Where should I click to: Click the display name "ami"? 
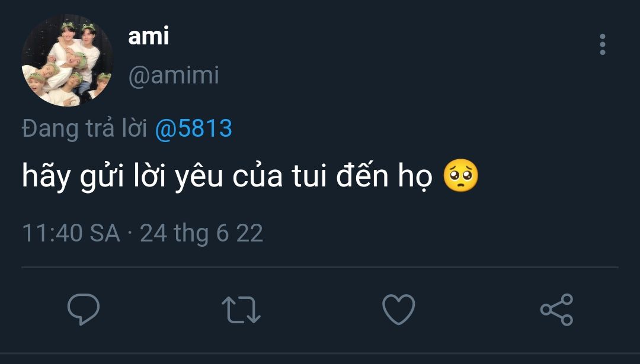[x=148, y=37]
